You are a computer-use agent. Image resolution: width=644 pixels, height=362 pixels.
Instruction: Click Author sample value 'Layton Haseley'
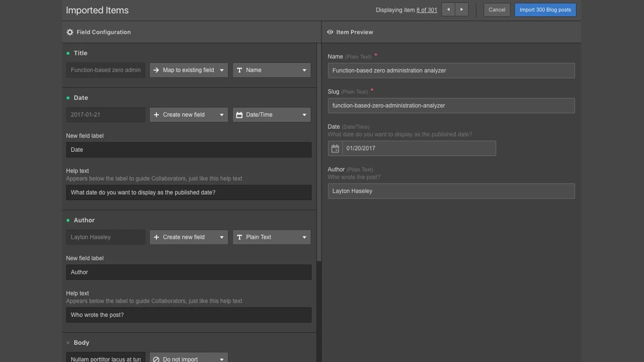pos(106,237)
